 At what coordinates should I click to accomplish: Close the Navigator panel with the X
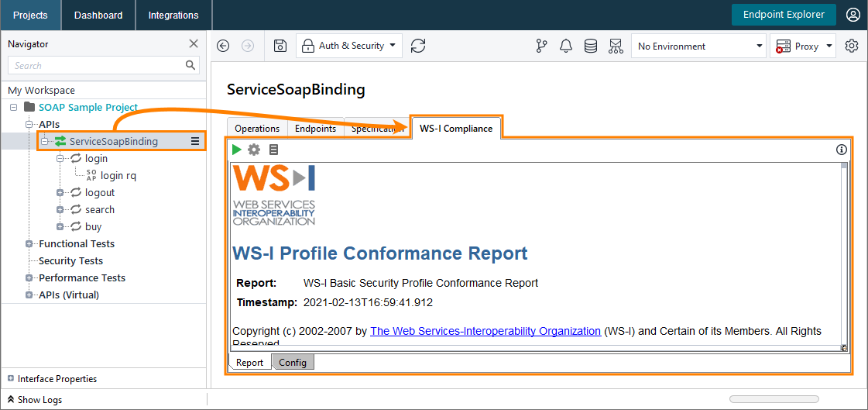click(x=194, y=43)
